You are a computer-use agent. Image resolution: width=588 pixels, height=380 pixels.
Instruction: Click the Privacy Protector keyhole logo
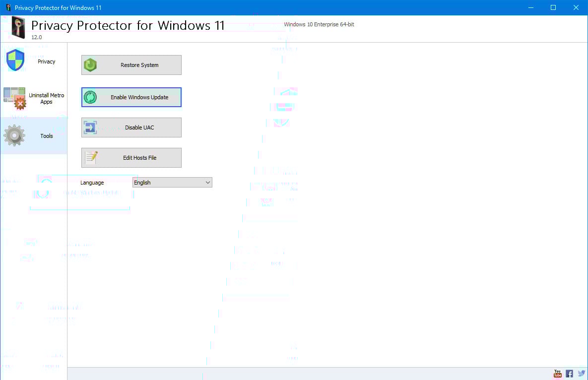tap(18, 27)
